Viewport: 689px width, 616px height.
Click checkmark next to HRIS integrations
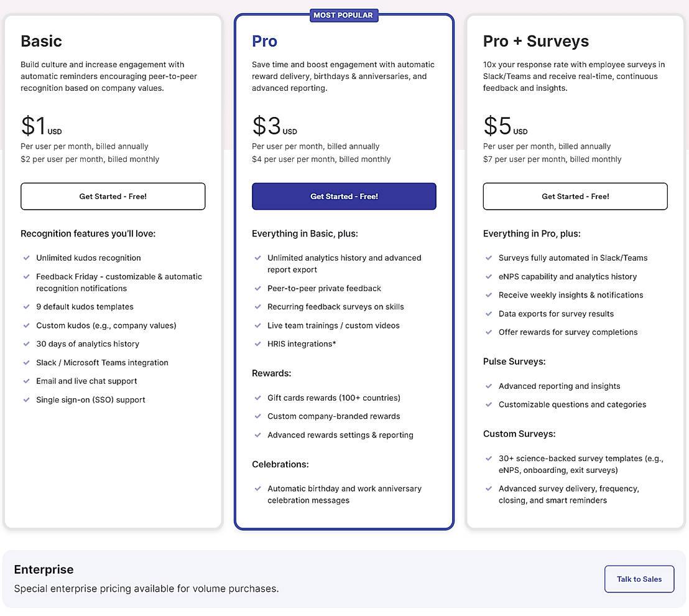pos(257,343)
